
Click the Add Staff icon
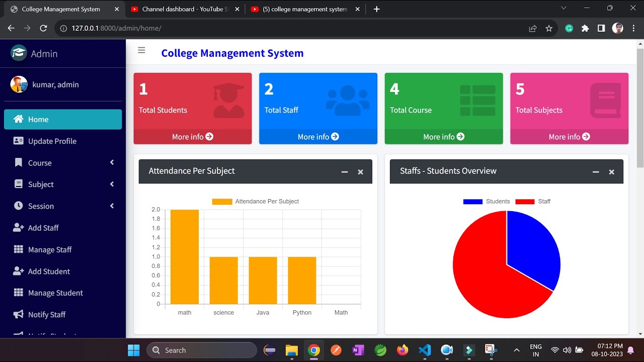click(x=18, y=228)
